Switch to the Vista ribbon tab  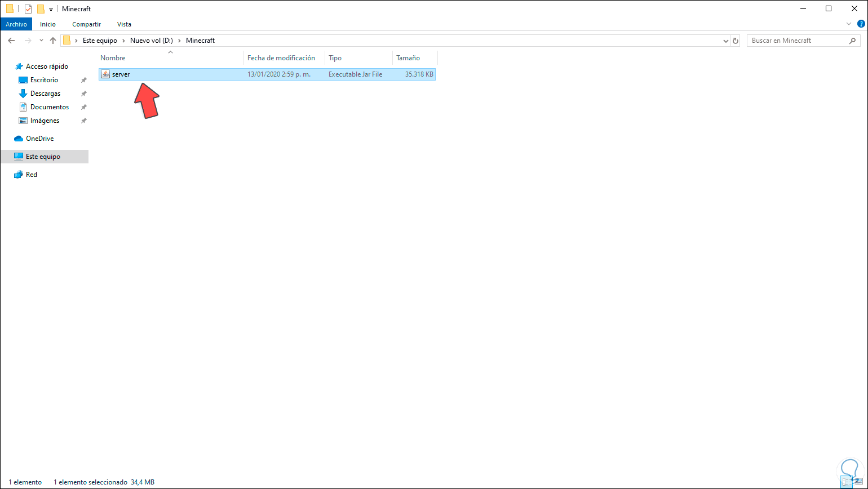point(124,24)
